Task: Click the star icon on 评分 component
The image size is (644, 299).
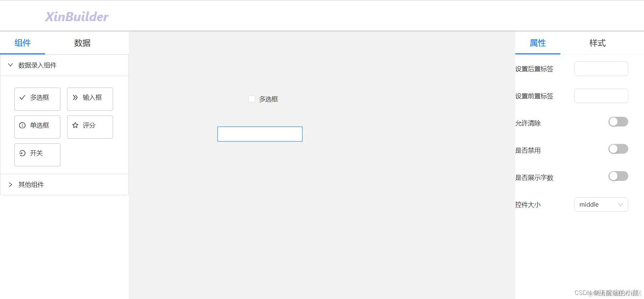Action: coord(75,125)
